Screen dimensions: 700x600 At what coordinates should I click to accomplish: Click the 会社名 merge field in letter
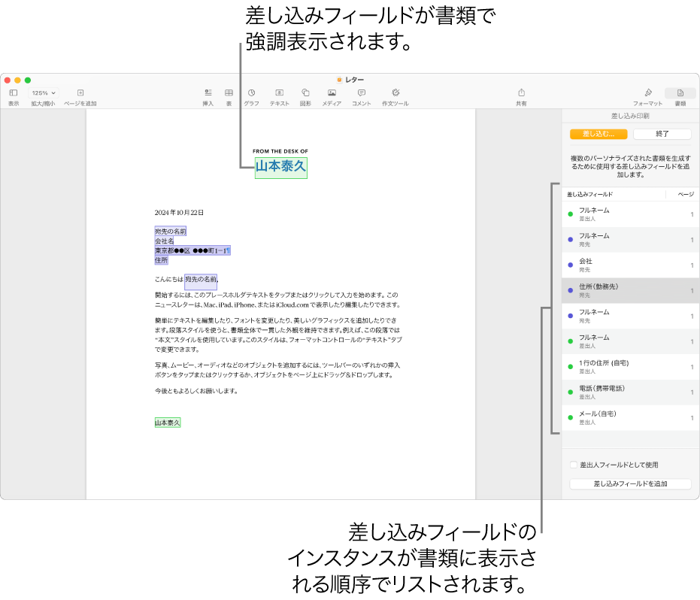164,241
